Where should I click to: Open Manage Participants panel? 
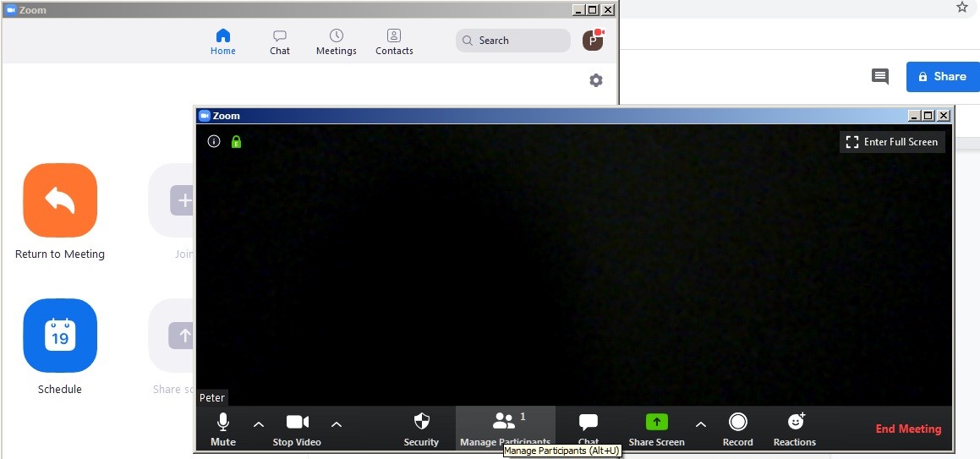pyautogui.click(x=505, y=428)
